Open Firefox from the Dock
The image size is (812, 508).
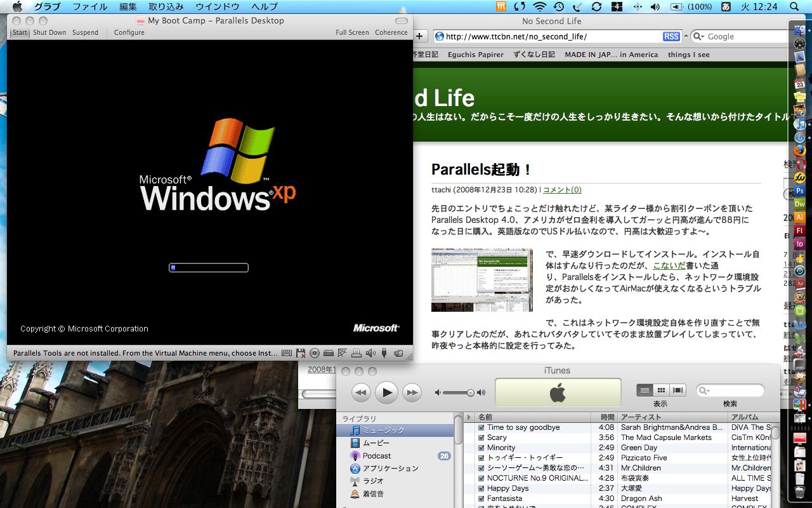(x=799, y=150)
